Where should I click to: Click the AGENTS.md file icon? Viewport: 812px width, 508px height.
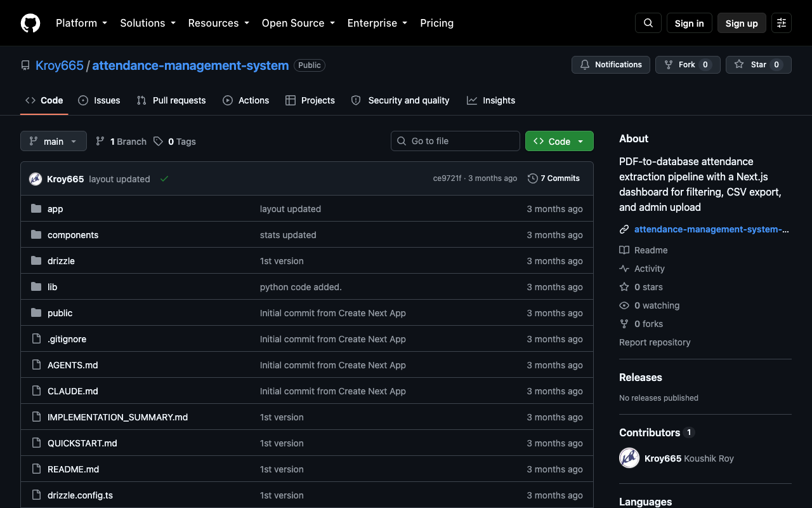coord(36,365)
